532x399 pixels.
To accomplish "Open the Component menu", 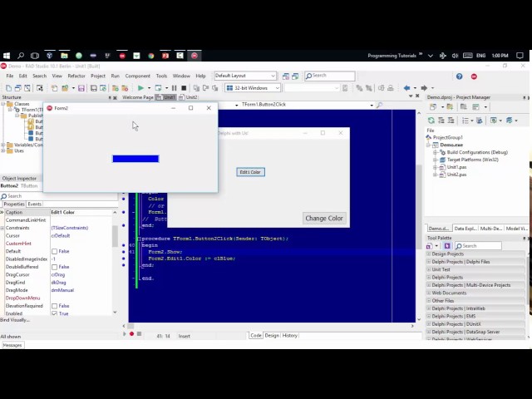I will click(x=137, y=76).
